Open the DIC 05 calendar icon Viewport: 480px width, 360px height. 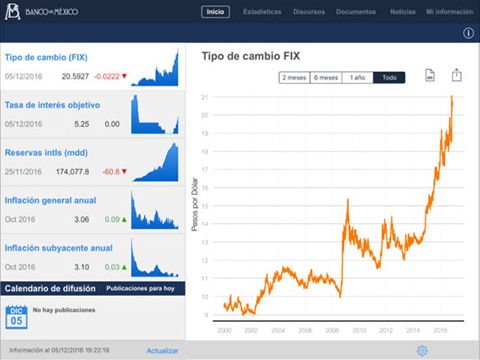[16, 317]
